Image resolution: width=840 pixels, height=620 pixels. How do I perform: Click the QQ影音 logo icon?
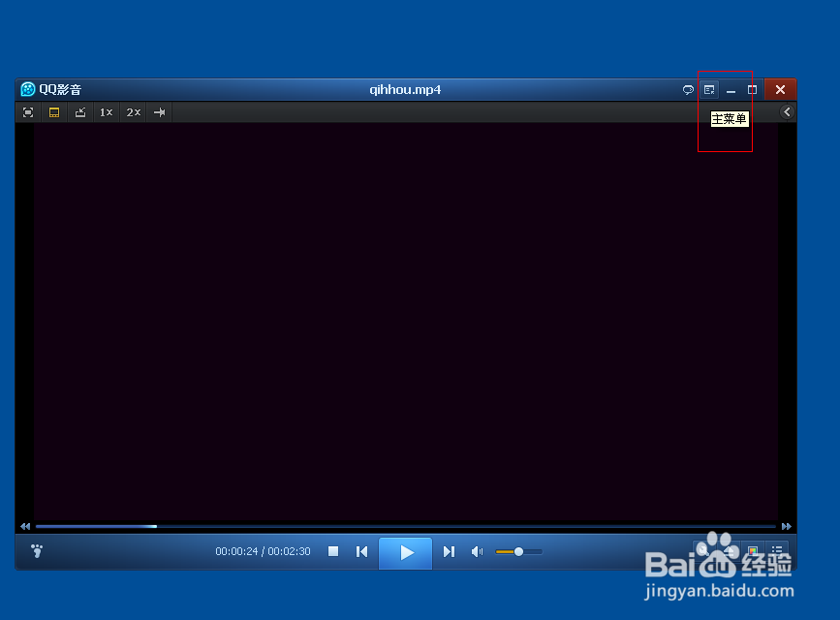[28, 89]
